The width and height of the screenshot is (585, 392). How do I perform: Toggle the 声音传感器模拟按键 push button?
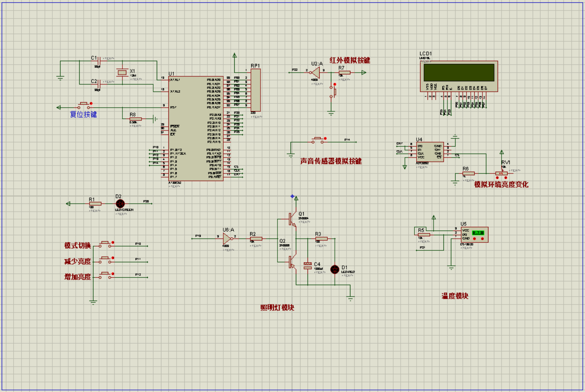coord(318,140)
